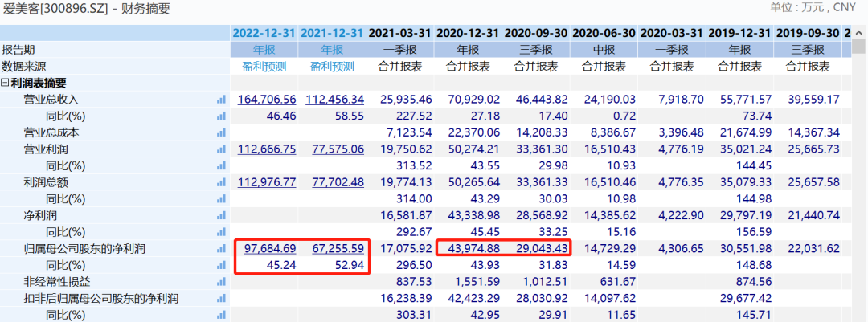Open chart icon for 同比 under 归属母公司股东的净利润

(x=222, y=266)
